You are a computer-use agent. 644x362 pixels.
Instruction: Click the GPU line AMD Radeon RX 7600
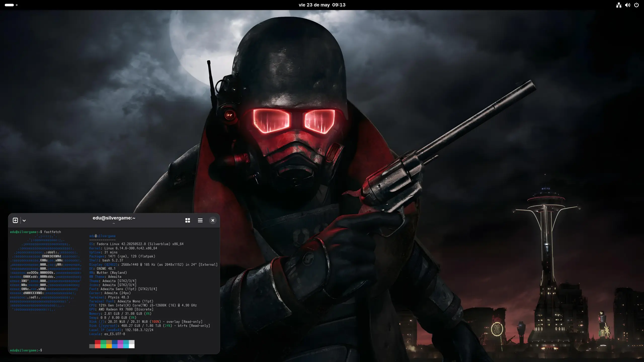[x=121, y=309]
